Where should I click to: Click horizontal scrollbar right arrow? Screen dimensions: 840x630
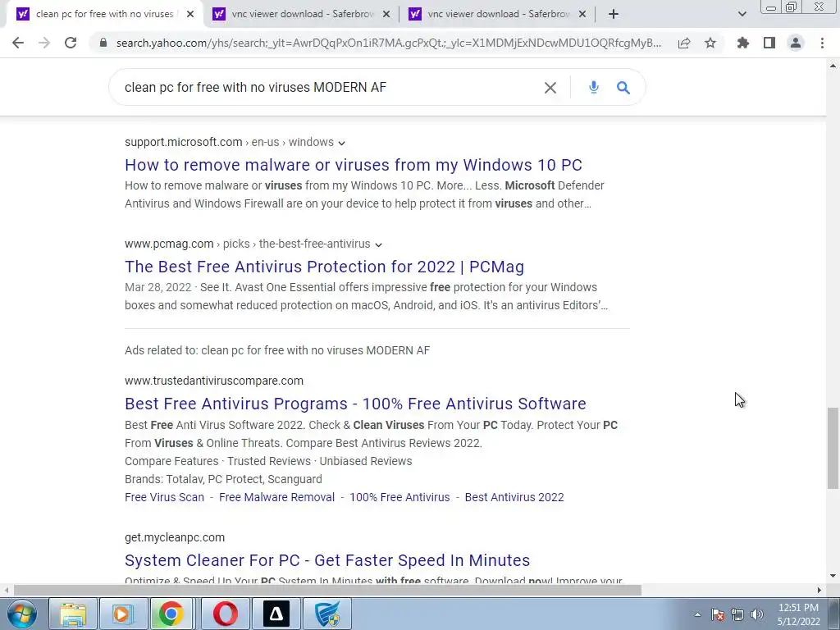pos(819,590)
